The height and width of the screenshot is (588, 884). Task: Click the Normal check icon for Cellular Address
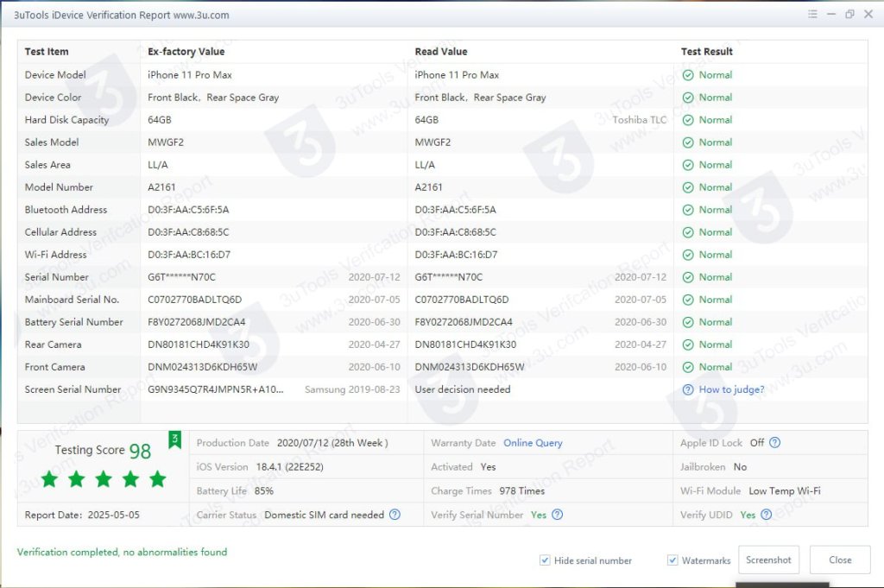click(x=688, y=232)
